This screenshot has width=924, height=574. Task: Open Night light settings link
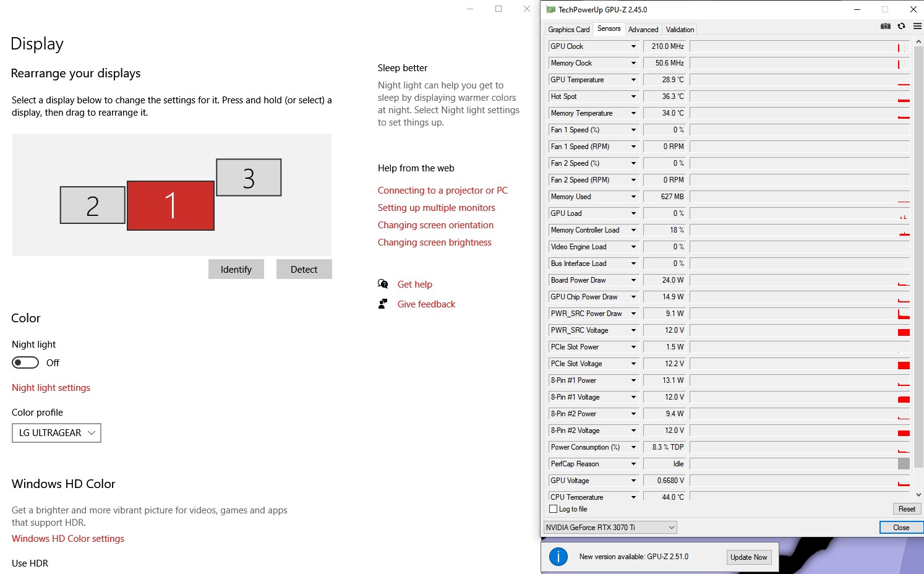click(51, 388)
